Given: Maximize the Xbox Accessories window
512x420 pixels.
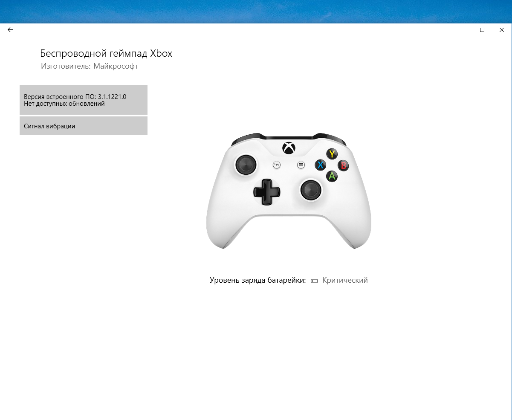Looking at the screenshot, I should (x=482, y=30).
